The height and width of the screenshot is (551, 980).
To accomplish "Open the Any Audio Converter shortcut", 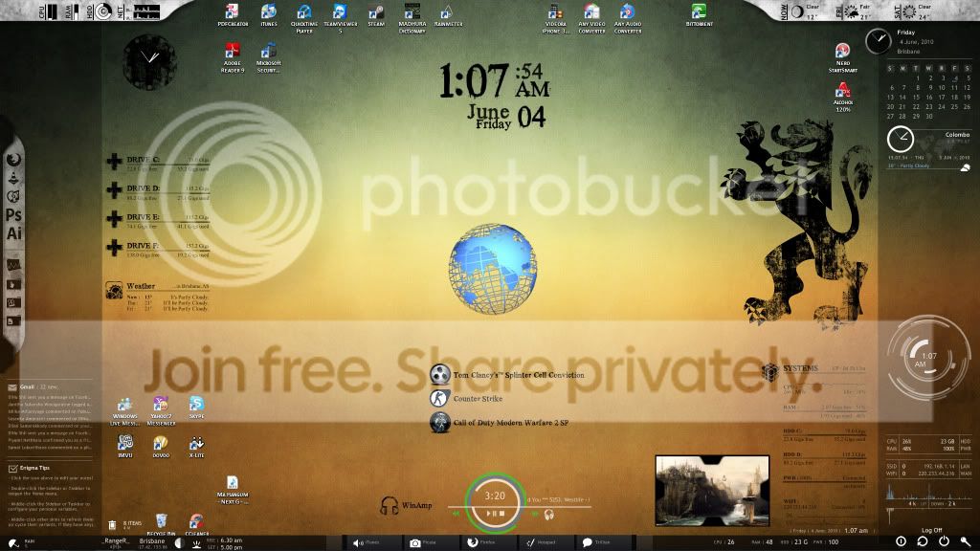I will click(x=628, y=17).
